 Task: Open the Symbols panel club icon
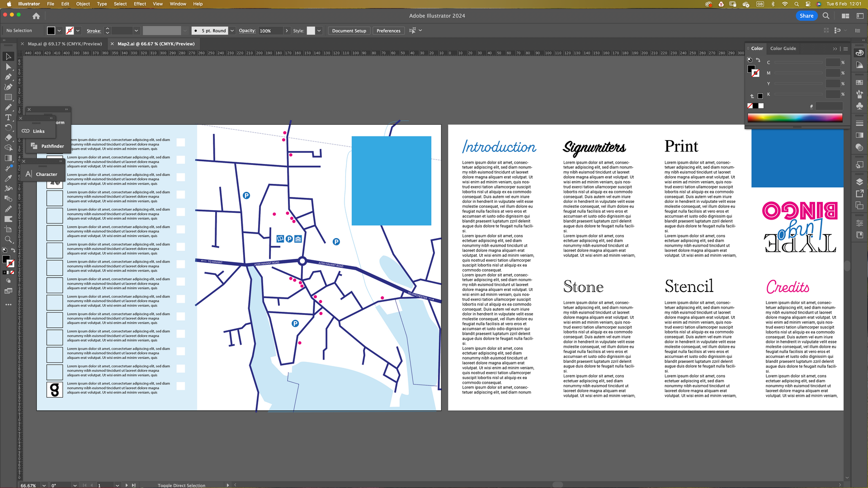pos(859,106)
